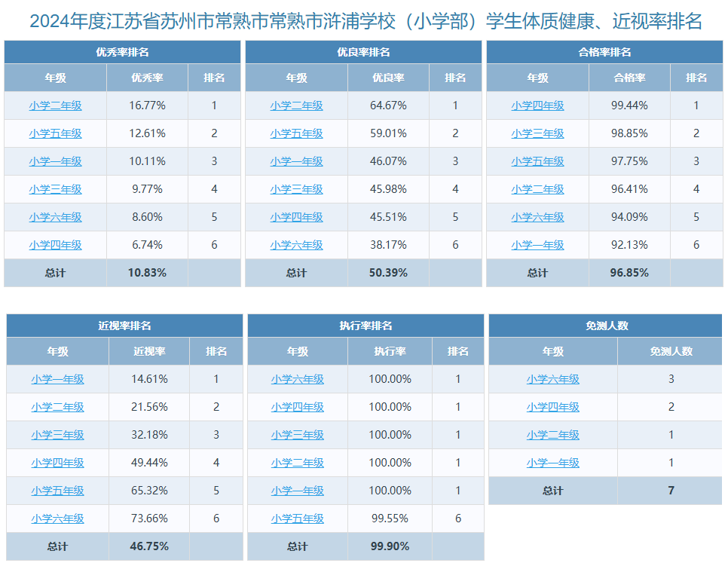Image resolution: width=728 pixels, height=569 pixels.
Task: Click the 合格率排名 table header
Action: click(604, 52)
